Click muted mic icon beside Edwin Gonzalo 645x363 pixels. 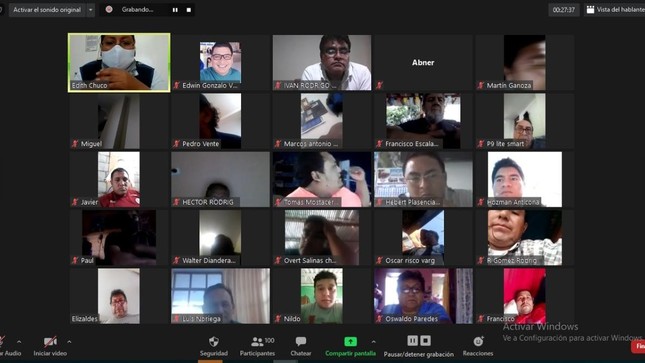176,85
